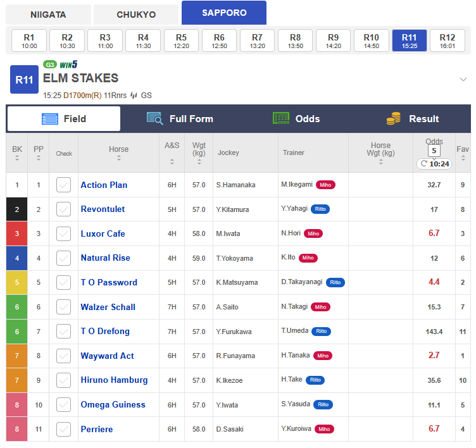Click the yellow bracket 5 color cell
The width and height of the screenshot is (476, 448).
[16, 283]
